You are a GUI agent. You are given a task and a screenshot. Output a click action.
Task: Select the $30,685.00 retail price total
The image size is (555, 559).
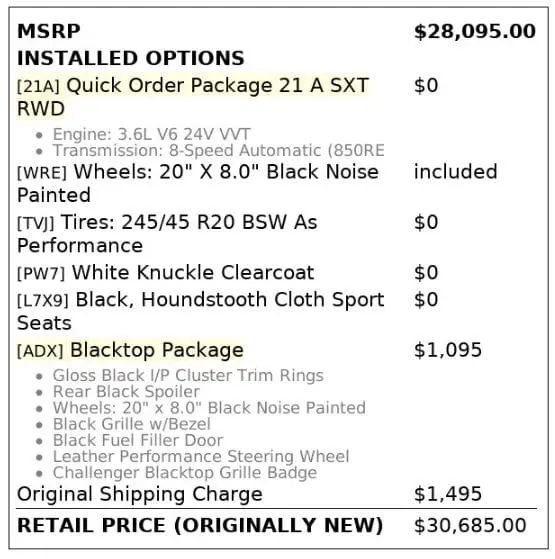(x=470, y=525)
